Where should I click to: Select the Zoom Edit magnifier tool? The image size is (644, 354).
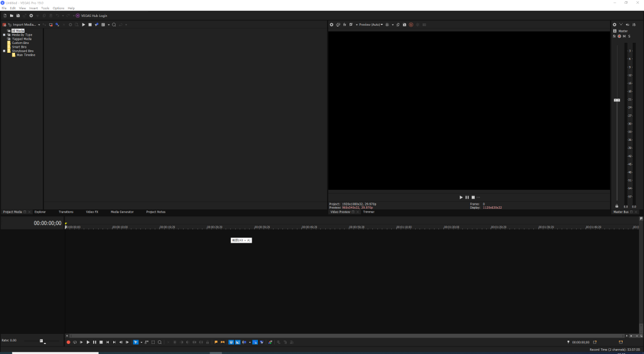160,342
